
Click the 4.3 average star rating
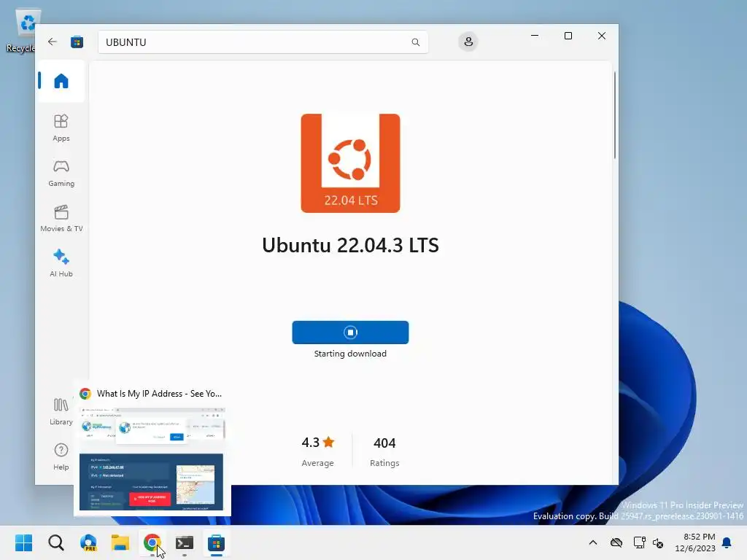point(318,443)
